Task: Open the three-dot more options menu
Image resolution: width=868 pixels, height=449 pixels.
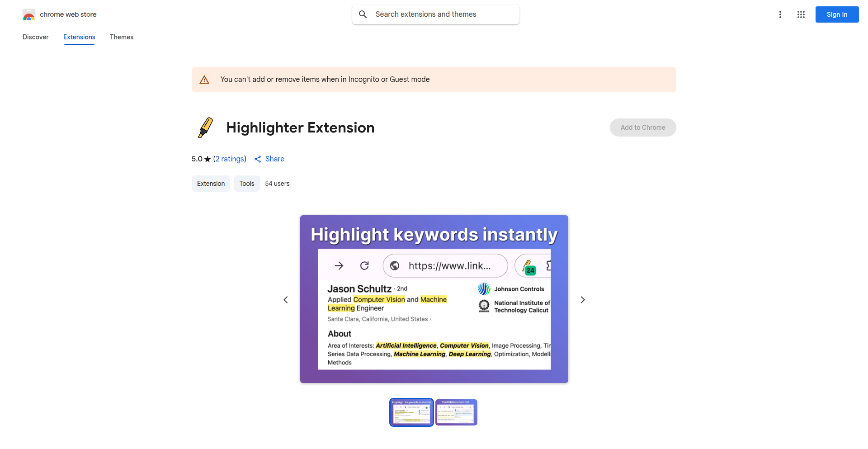Action: pyautogui.click(x=780, y=14)
